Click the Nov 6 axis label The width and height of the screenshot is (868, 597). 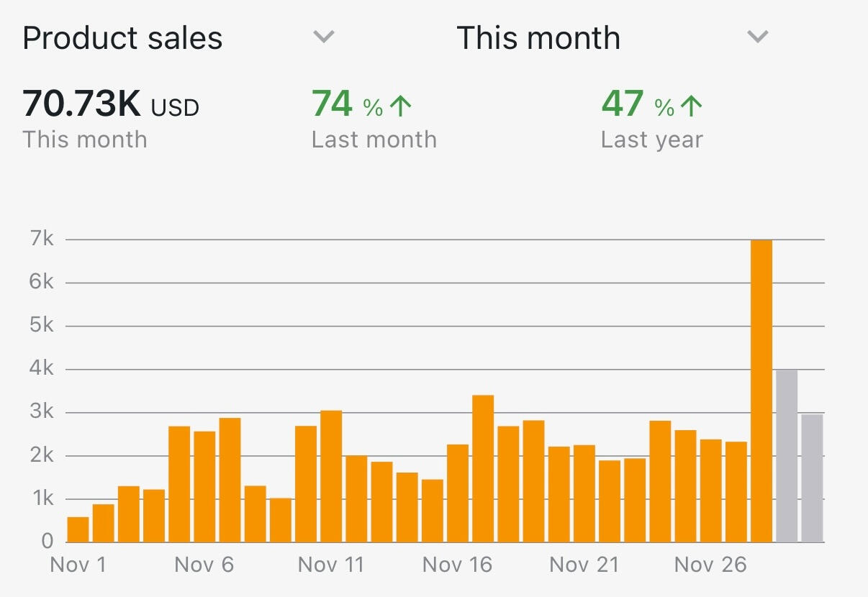tap(204, 565)
